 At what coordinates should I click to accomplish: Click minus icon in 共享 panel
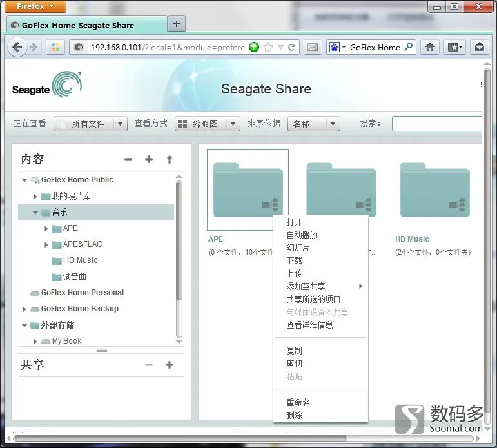pyautogui.click(x=149, y=365)
